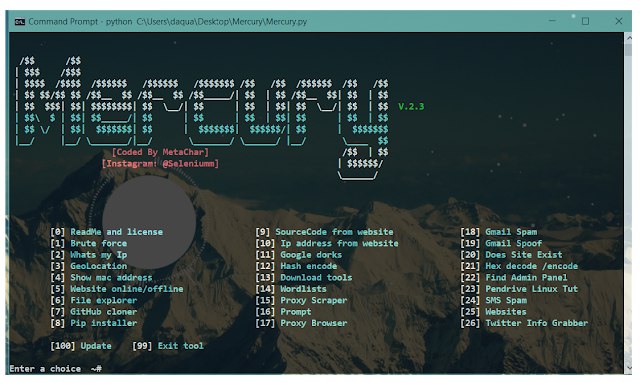
Task: Click '[20] Does Site Exist' entry
Action: (511, 255)
